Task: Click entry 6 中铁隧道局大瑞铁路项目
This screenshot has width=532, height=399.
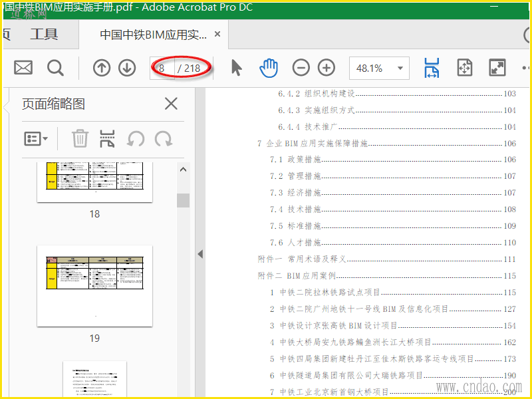Action: [x=392, y=376]
